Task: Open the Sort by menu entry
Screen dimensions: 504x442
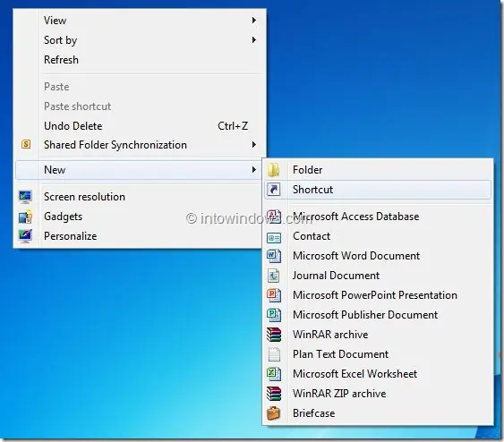Action: coord(140,40)
